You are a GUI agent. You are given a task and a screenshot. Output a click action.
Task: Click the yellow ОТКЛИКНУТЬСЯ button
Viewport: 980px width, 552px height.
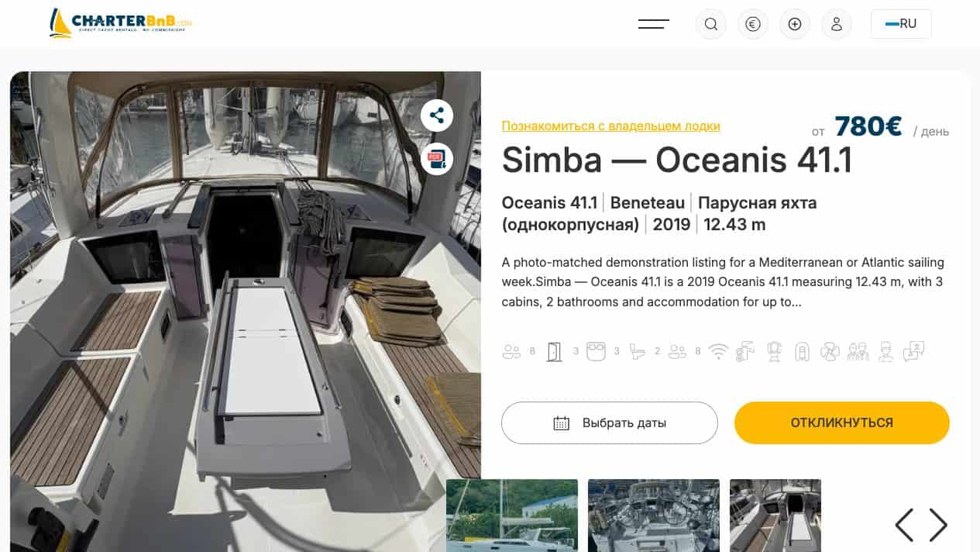842,423
